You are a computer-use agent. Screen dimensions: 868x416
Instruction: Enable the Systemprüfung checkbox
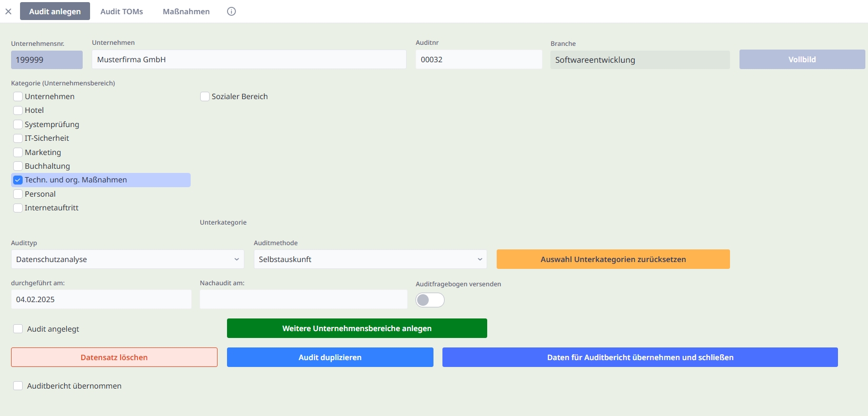(18, 124)
